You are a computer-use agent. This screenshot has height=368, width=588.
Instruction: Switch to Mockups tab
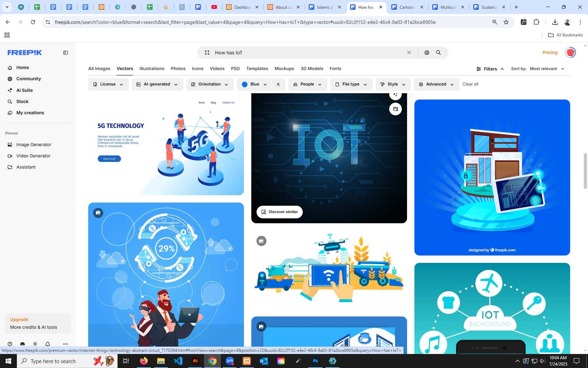284,69
